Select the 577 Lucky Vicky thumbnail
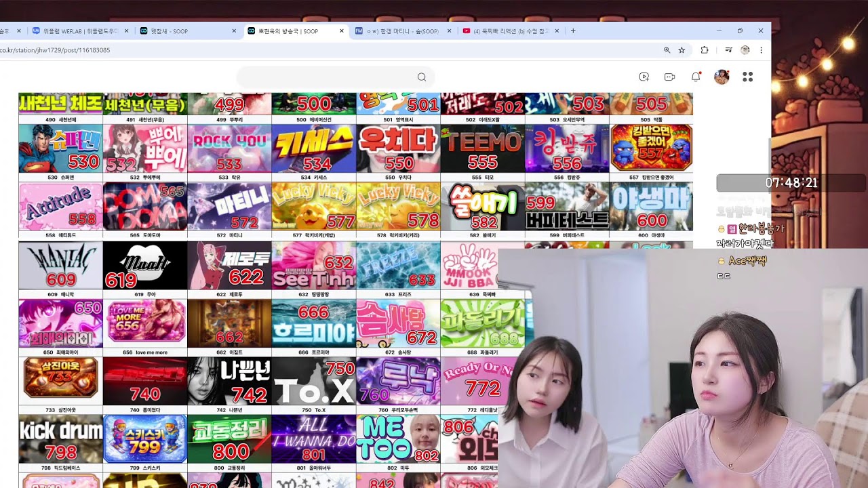This screenshot has height=488, width=868. coord(313,206)
